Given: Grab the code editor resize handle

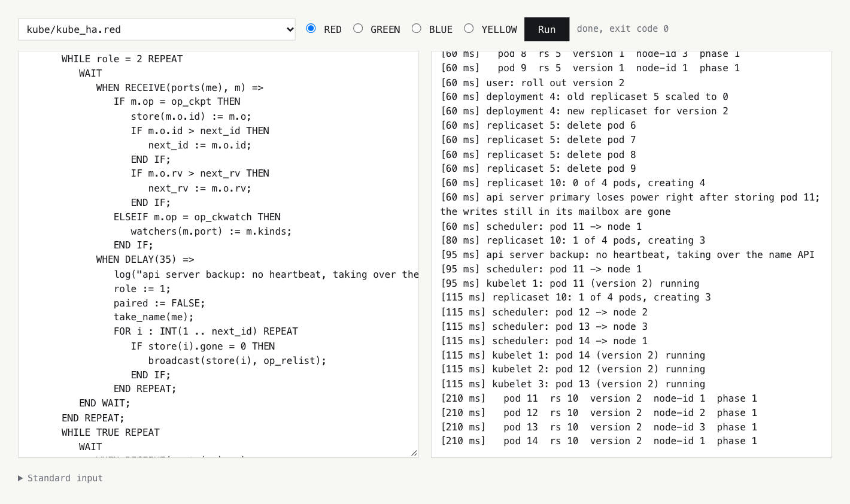Looking at the screenshot, I should (x=414, y=453).
